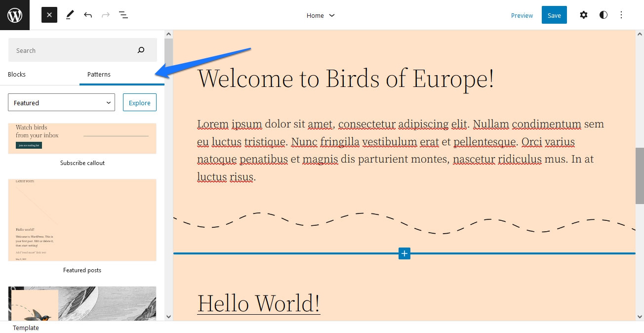Click the Preview link
Image resolution: width=644 pixels, height=333 pixels.
[522, 15]
